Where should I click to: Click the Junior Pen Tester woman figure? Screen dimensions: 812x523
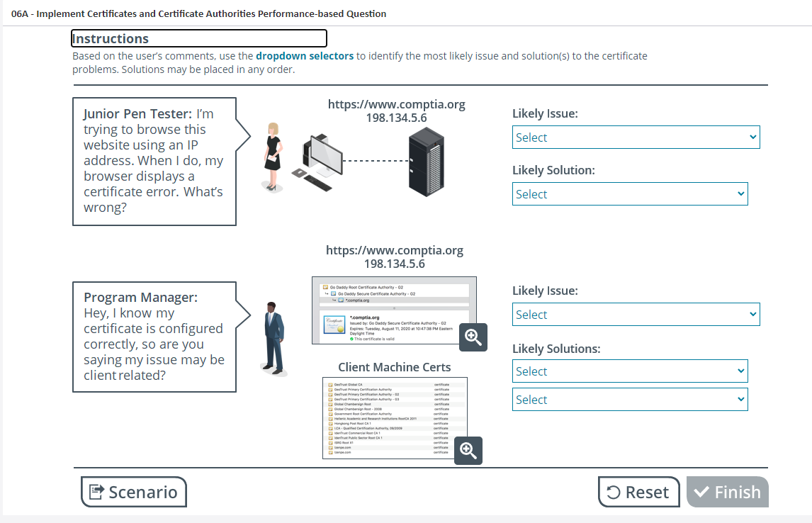(x=273, y=157)
